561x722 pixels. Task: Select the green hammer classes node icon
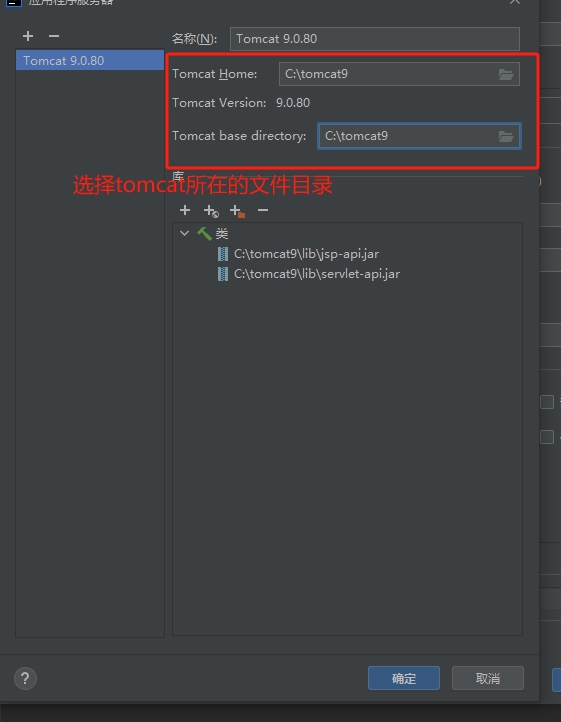click(204, 233)
